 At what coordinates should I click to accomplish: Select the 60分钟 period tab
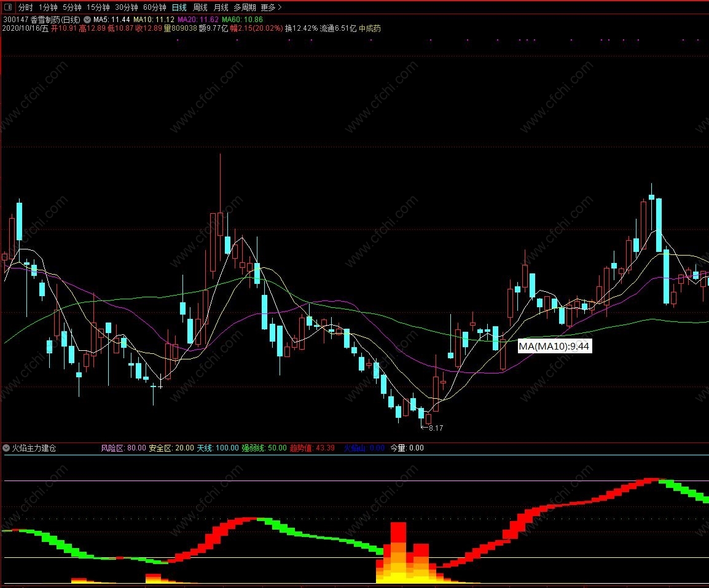tap(155, 7)
